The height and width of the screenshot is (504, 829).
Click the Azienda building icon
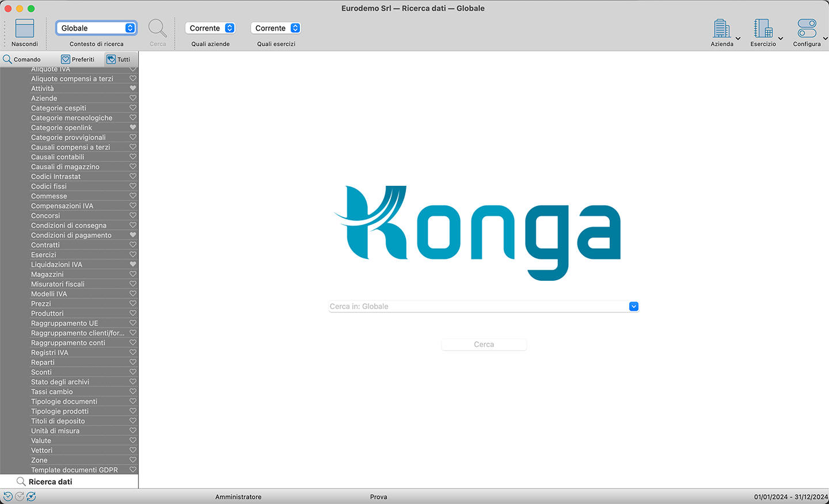click(721, 28)
